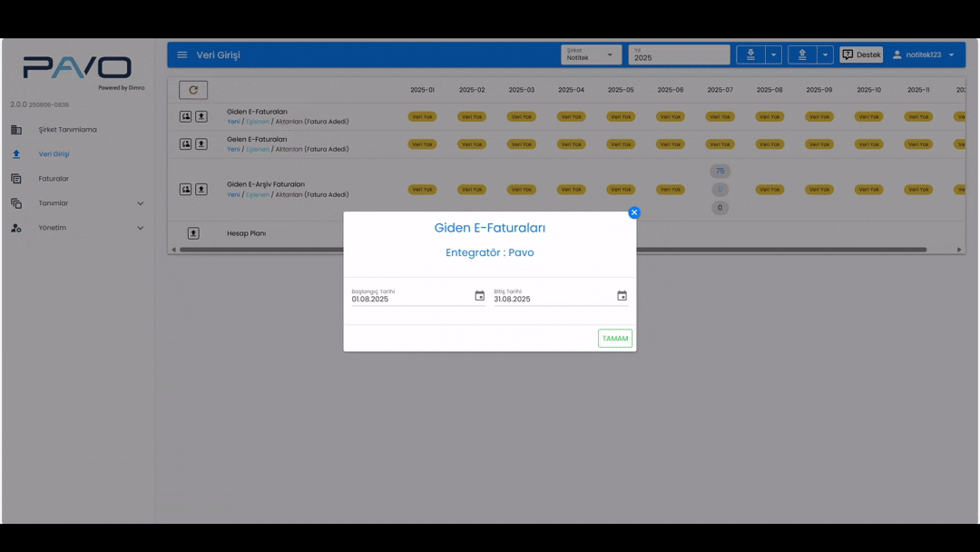Click the upload icon for Hesap Planı
The width and height of the screenshot is (980, 552).
click(x=193, y=233)
